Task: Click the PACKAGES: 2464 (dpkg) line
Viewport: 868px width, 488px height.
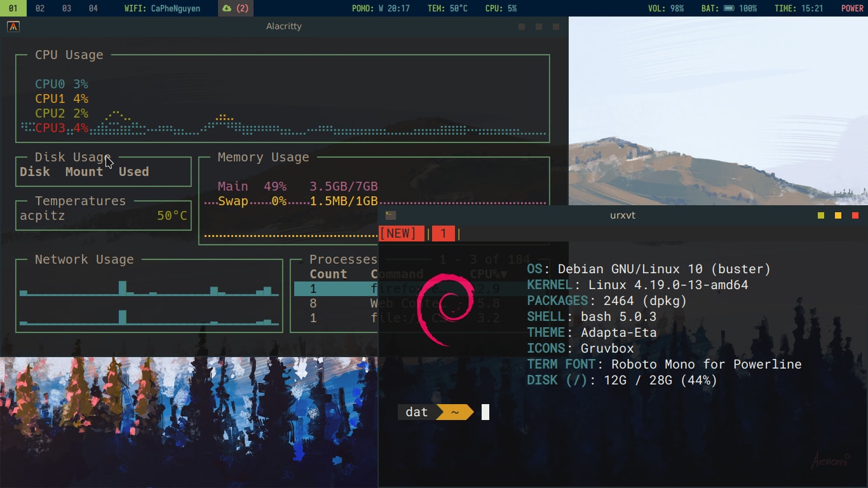Action: pos(607,301)
